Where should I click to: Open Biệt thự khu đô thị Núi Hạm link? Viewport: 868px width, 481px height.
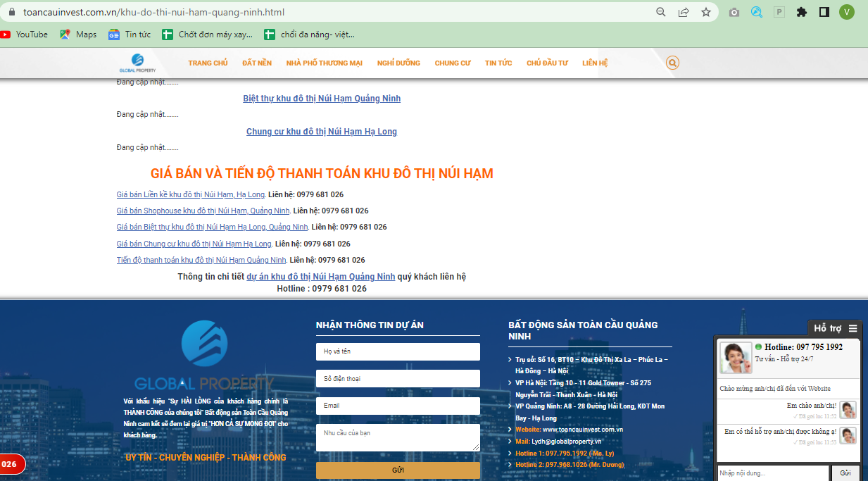coord(322,99)
